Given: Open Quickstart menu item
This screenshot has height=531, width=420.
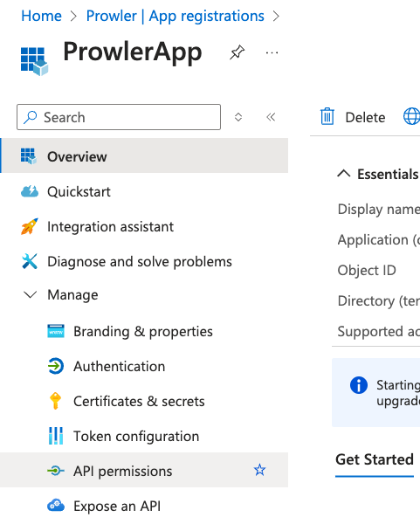Looking at the screenshot, I should (x=144, y=191).
